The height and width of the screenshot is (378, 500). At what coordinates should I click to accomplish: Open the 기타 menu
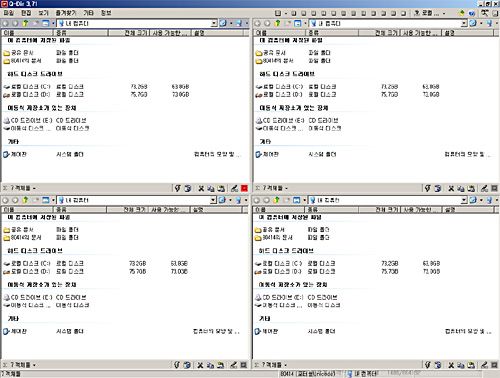click(88, 13)
